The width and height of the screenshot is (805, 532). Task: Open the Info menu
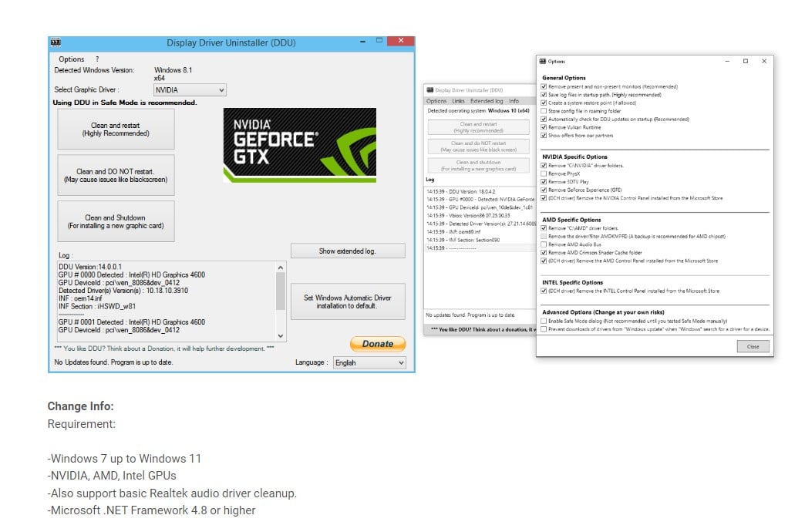(x=514, y=101)
